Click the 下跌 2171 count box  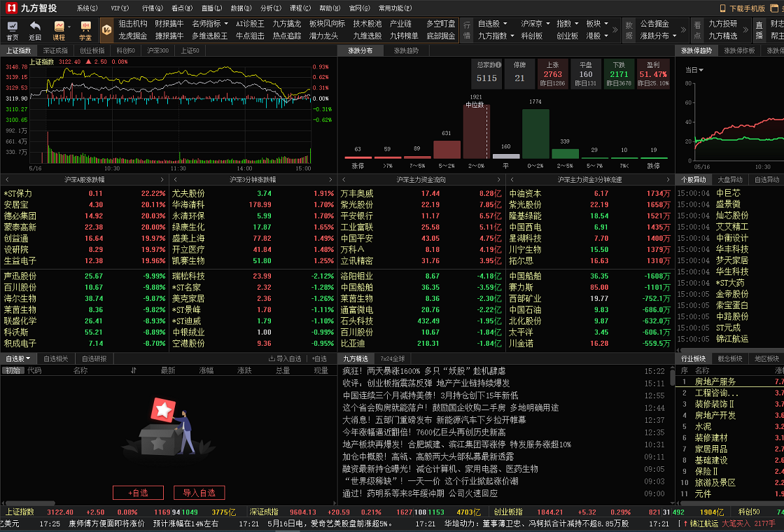619,74
